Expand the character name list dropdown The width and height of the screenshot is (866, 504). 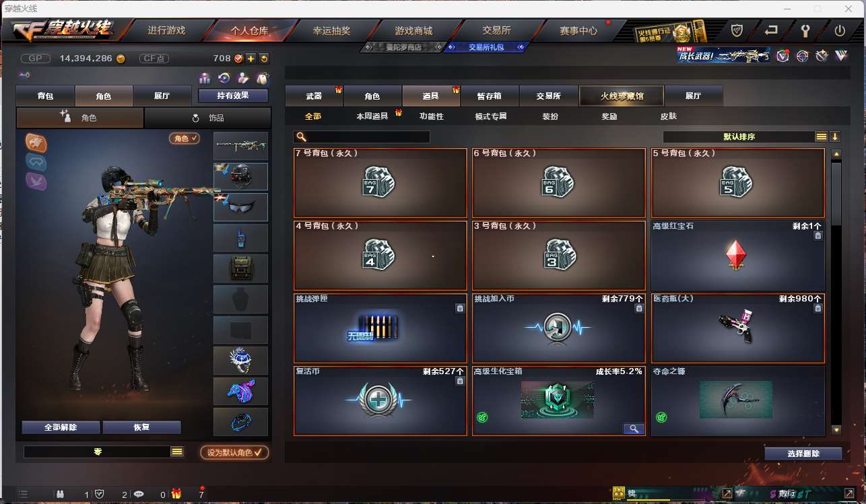pos(177,452)
